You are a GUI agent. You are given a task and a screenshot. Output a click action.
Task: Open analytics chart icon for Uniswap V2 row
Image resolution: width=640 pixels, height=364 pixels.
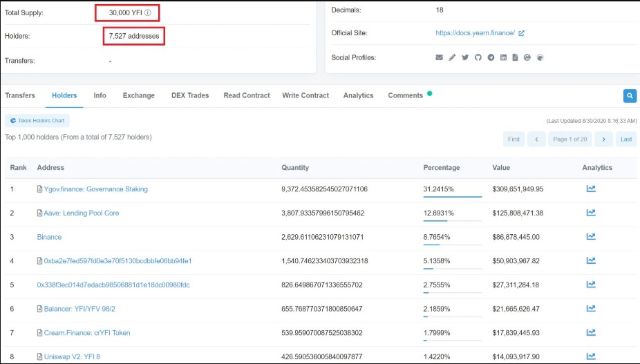[x=591, y=356]
